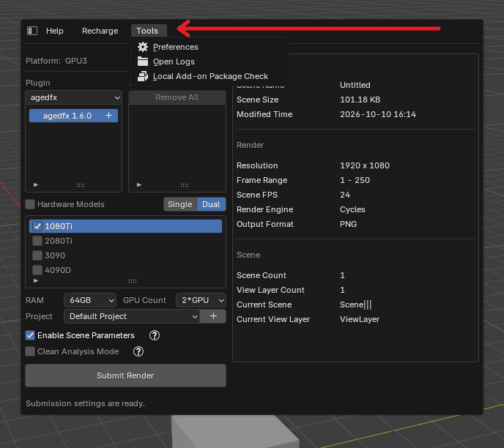Click the hardware list resize grip dots
Viewport: 504px width, 448px height.
[x=133, y=281]
